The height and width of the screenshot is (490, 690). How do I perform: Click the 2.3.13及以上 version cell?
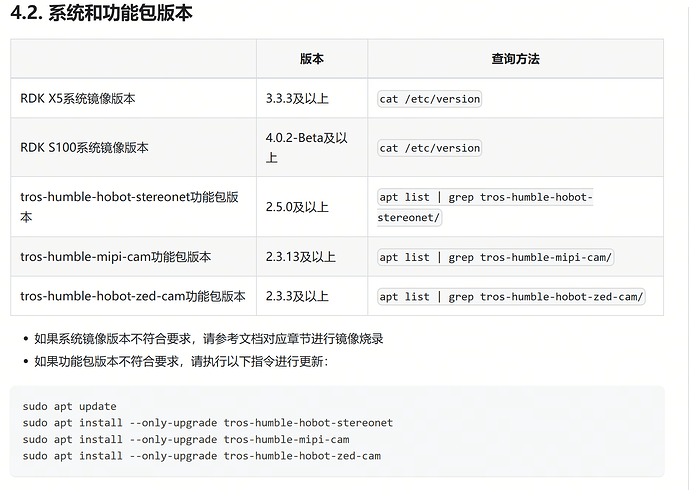[x=312, y=256]
